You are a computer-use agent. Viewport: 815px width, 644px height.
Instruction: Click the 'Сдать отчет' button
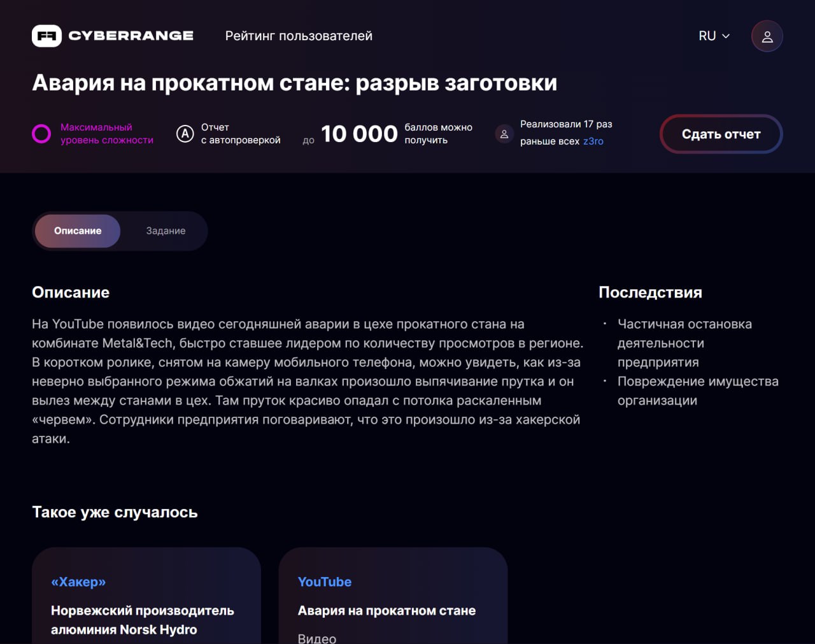(x=721, y=134)
